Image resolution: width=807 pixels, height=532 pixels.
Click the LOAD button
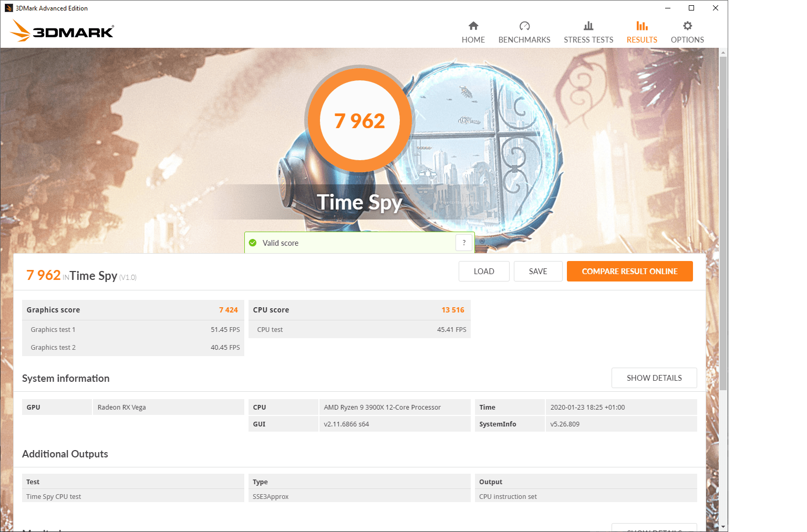[484, 272]
